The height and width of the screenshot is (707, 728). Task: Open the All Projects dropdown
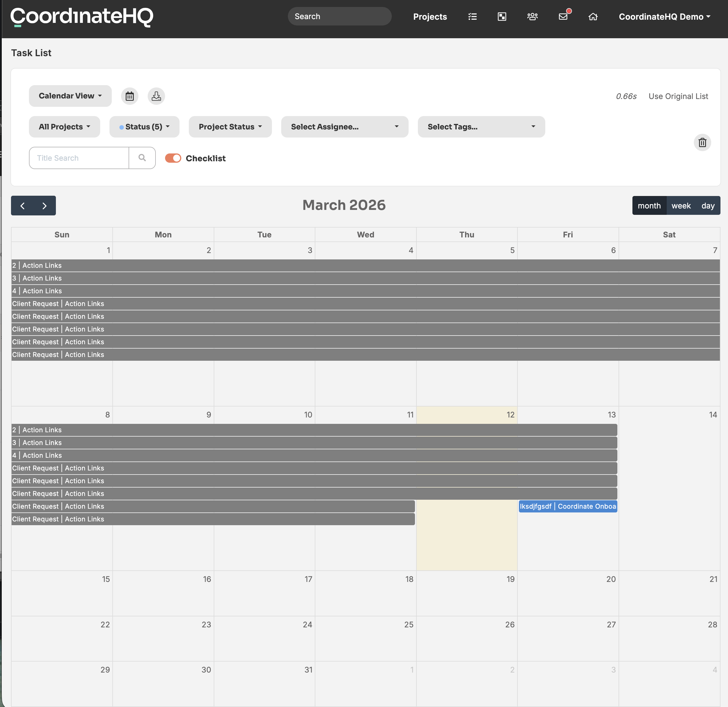(64, 127)
